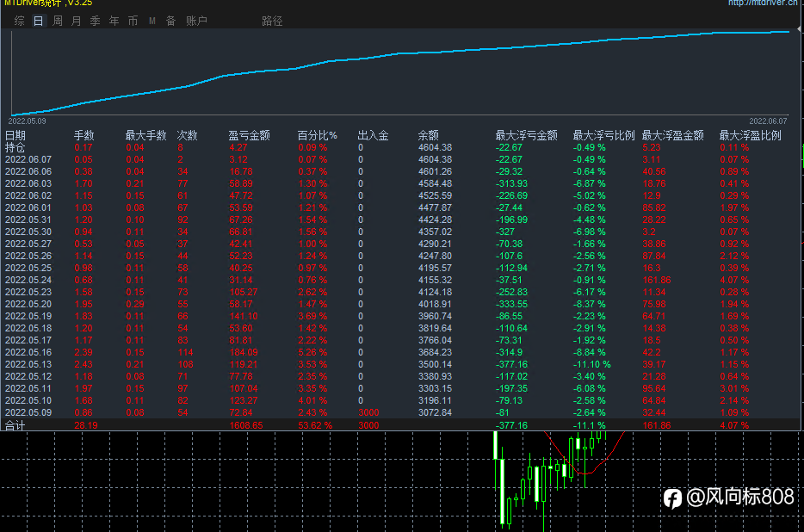Click the 路径 path label
The width and height of the screenshot is (804, 532).
272,21
